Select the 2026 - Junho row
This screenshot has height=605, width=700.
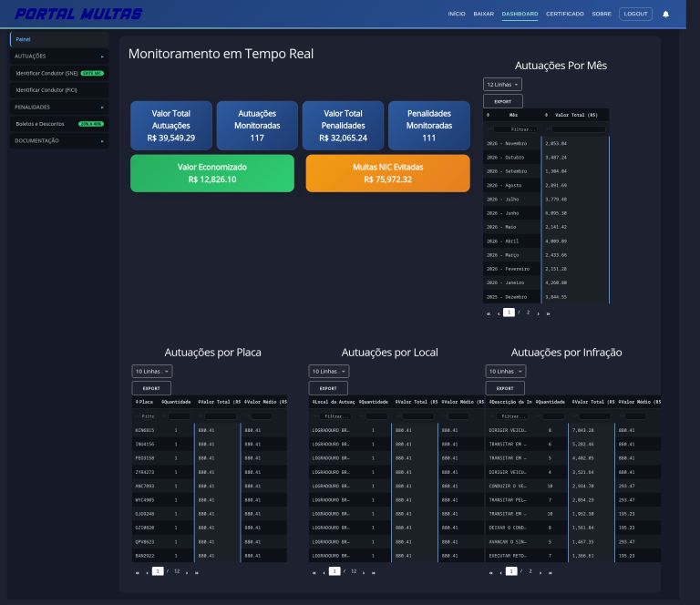click(x=546, y=213)
